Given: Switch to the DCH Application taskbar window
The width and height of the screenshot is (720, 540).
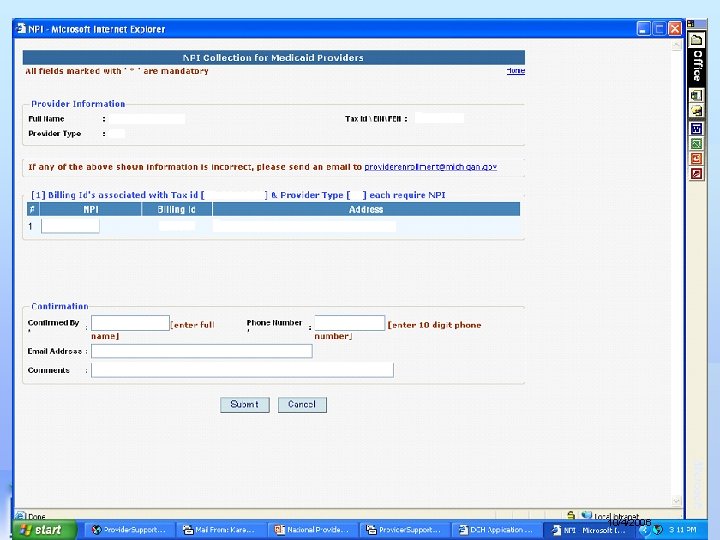Looking at the screenshot, I should coord(496,530).
